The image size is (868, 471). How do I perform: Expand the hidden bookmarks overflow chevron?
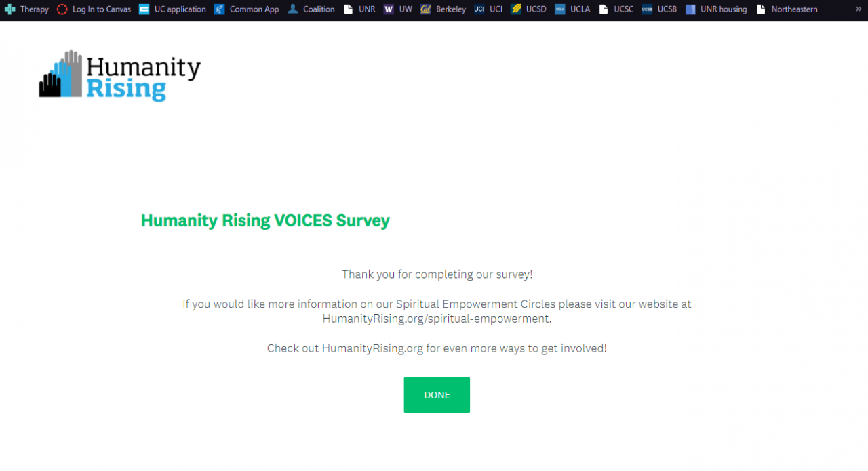(858, 9)
